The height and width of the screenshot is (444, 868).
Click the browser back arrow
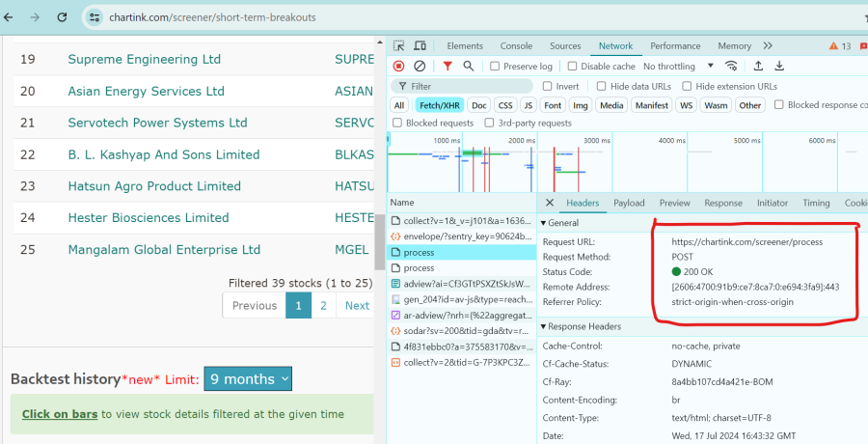9,17
